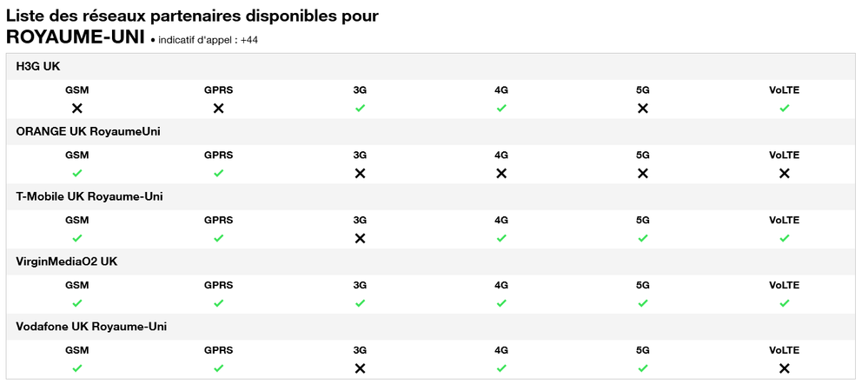
Task: Click the Vodafone UK VoLTE cross icon
Action: click(785, 369)
